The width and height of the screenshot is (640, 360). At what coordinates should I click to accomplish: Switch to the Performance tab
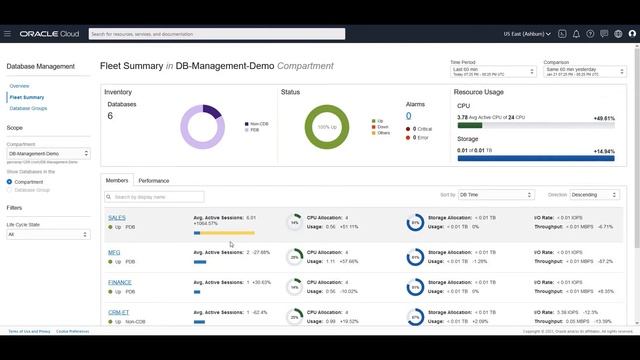154,180
